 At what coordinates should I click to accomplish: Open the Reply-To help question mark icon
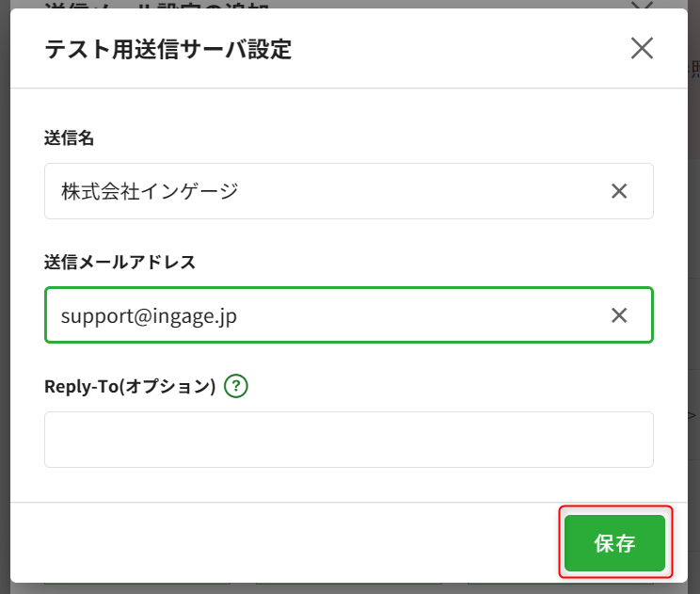[237, 386]
